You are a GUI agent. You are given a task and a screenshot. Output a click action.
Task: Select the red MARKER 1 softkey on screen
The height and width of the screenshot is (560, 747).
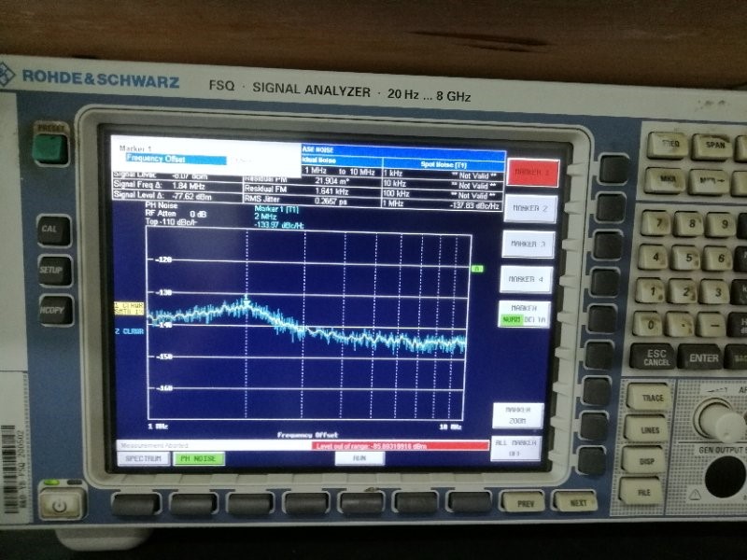[532, 172]
